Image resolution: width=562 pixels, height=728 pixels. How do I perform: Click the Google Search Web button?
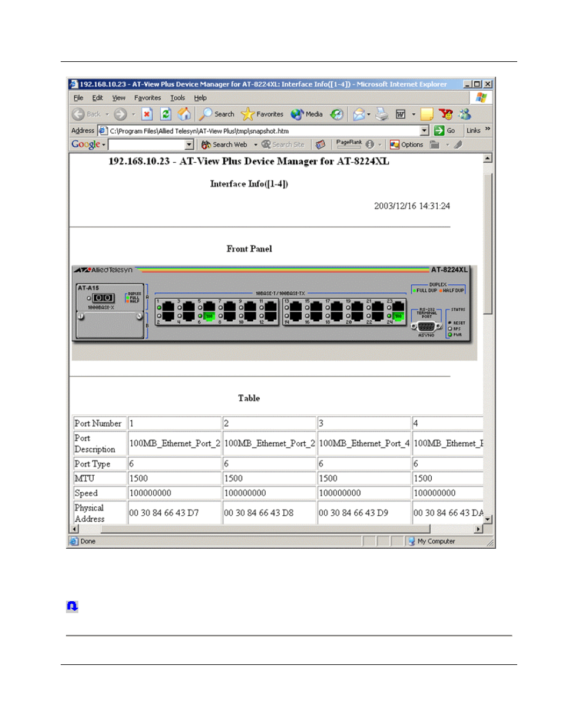point(224,144)
